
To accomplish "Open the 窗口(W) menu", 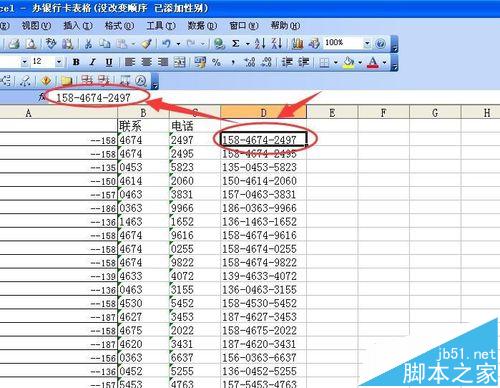I will 244,25.
